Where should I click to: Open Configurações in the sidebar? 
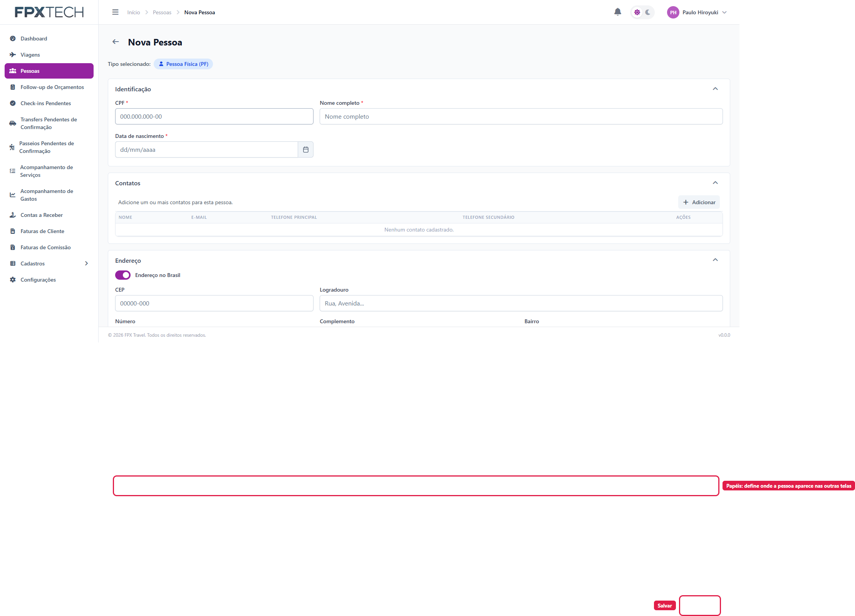click(49, 280)
